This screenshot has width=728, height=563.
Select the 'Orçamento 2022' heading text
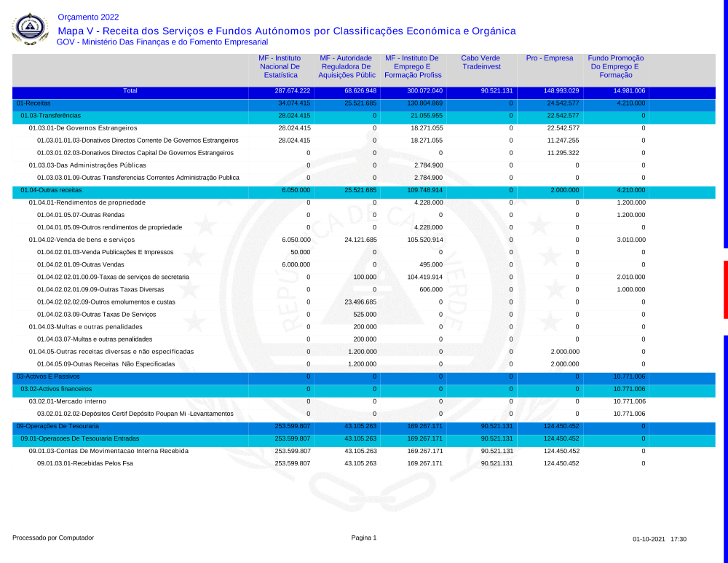point(88,17)
